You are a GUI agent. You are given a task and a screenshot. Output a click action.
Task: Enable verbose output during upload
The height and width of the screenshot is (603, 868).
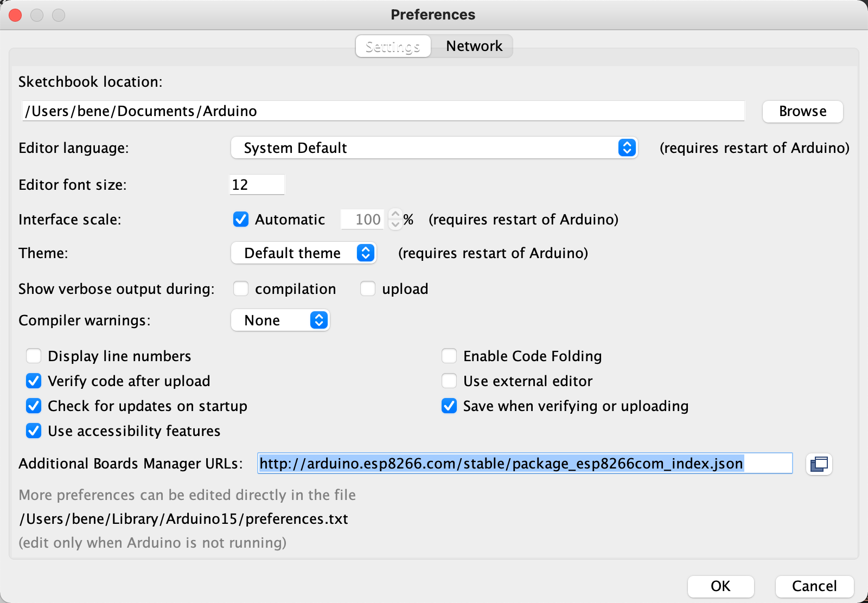click(x=368, y=289)
